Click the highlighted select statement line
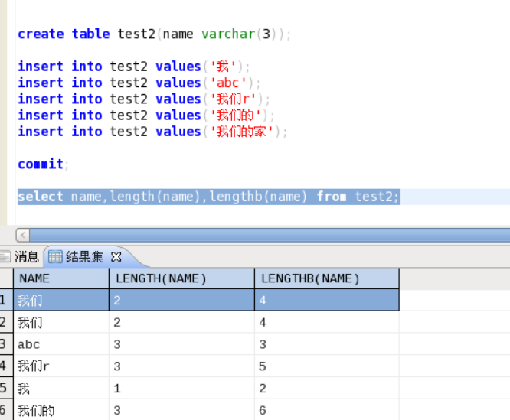Image resolution: width=510 pixels, height=420 pixels. (x=207, y=197)
